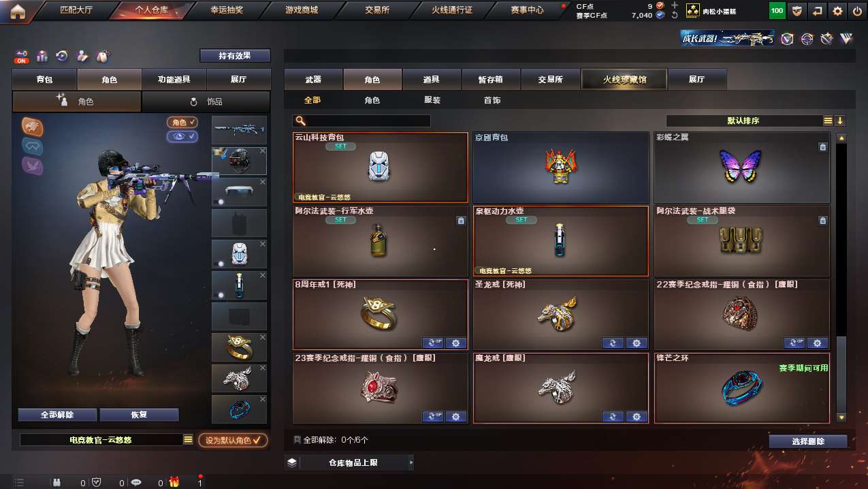Toggle the 全部解除 checkbox
This screenshot has width=868, height=489.
click(298, 440)
